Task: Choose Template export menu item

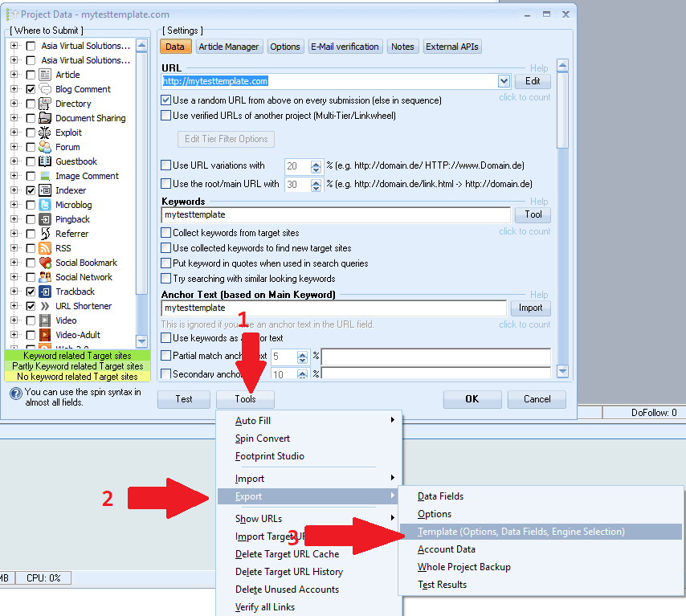Action: 521,532
